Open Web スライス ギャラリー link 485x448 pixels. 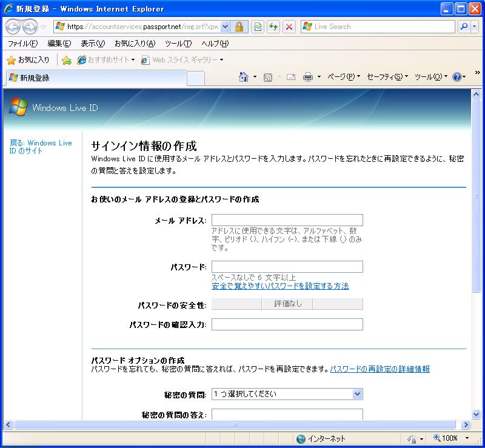point(182,60)
